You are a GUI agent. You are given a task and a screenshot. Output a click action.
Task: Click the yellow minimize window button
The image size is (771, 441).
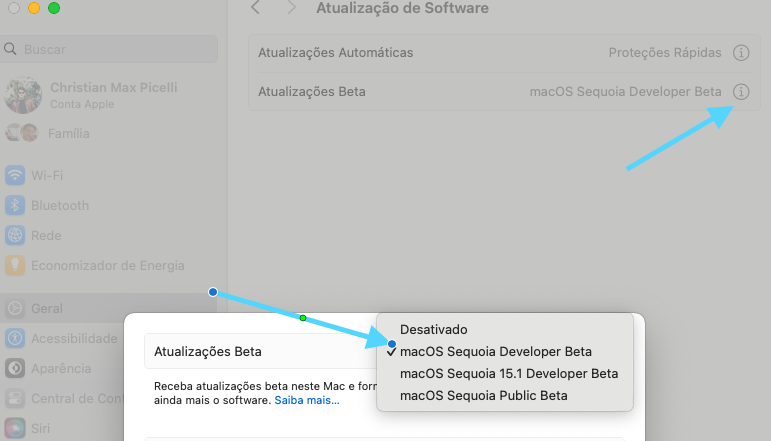pyautogui.click(x=34, y=8)
